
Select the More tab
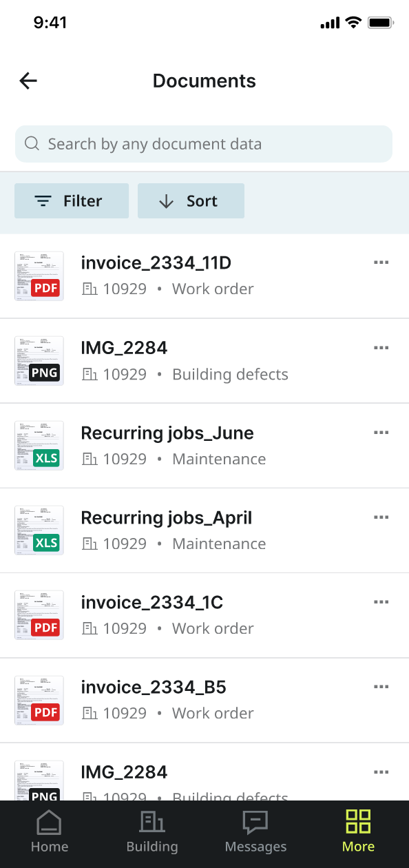click(359, 832)
